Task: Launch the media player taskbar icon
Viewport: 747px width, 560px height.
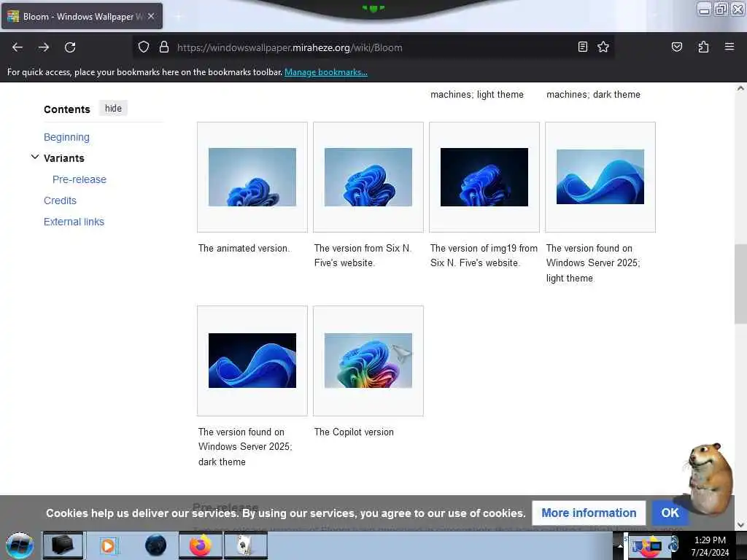Action: (109, 545)
